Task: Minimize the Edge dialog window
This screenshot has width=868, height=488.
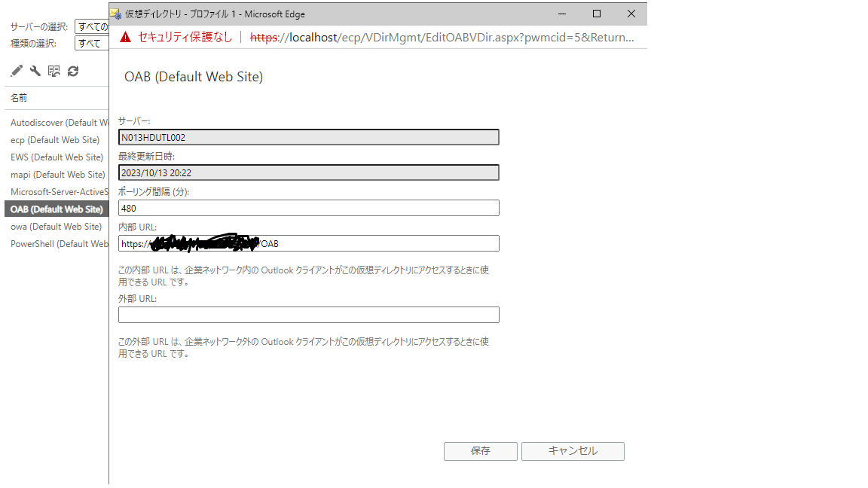Action: 562,14
